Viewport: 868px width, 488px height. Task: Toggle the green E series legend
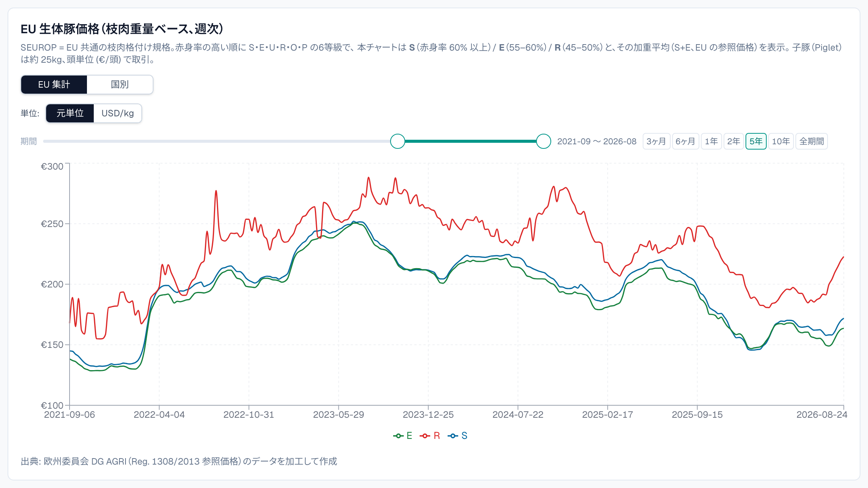[x=403, y=436]
